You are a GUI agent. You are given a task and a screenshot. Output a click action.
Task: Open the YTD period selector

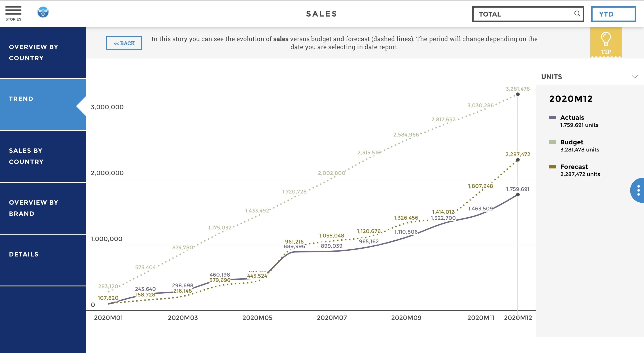pos(613,14)
